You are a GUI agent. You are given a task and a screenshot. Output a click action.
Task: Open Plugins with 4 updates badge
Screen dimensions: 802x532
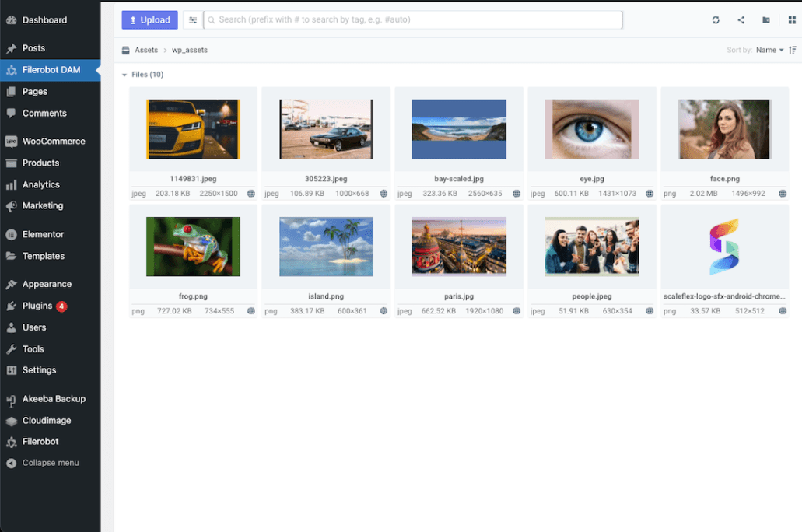point(50,306)
